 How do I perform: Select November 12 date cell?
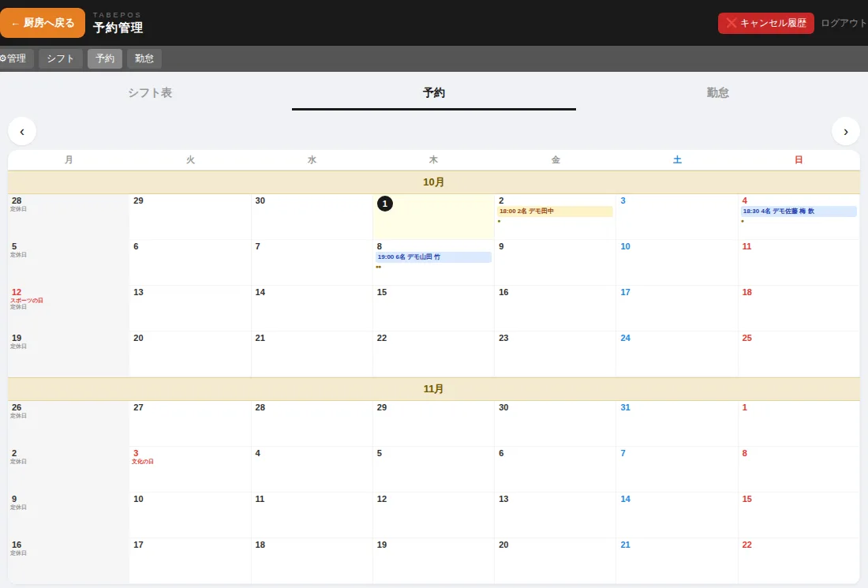point(433,515)
